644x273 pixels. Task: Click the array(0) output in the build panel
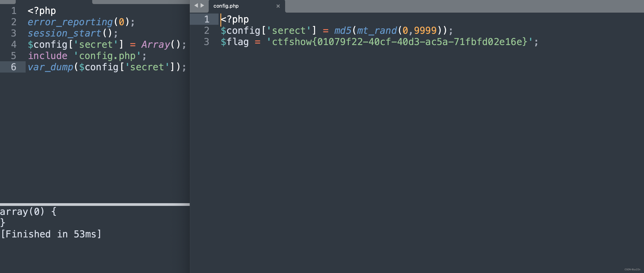[x=22, y=212]
